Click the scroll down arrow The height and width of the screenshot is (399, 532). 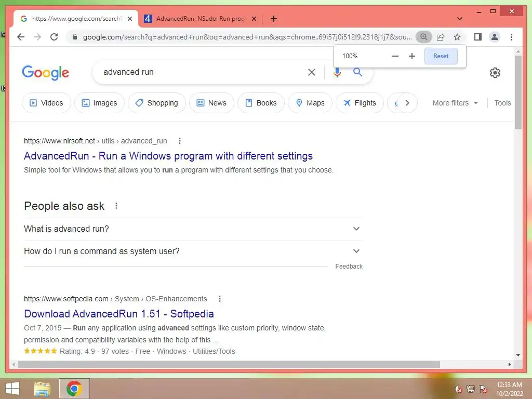(518, 355)
